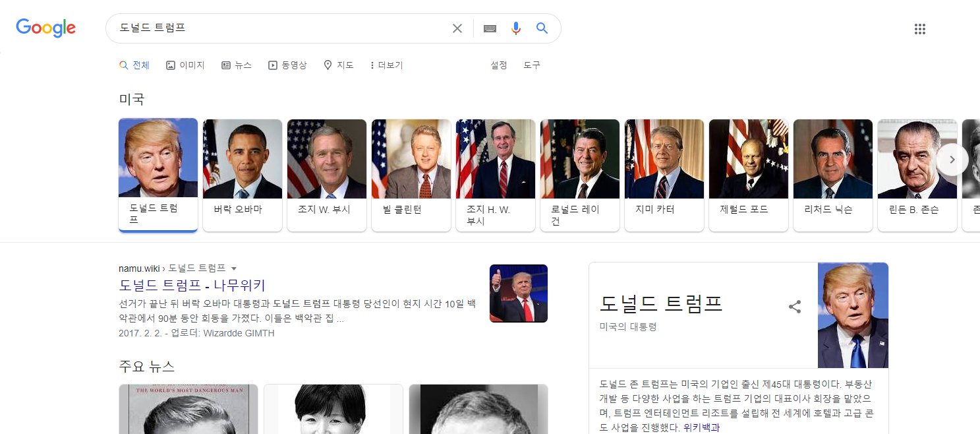This screenshot has width=980, height=434.
Task: Open the middle news card photo
Action: (333, 409)
